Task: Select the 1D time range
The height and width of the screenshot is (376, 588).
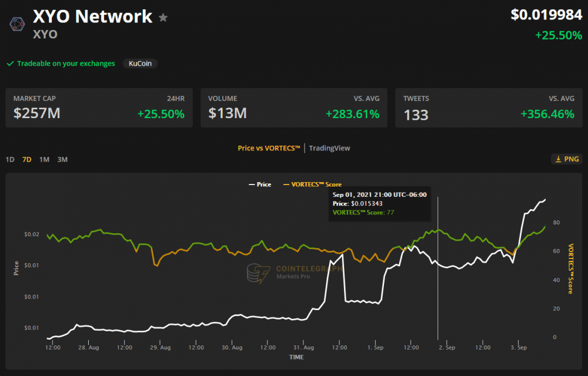Action: [x=10, y=160]
